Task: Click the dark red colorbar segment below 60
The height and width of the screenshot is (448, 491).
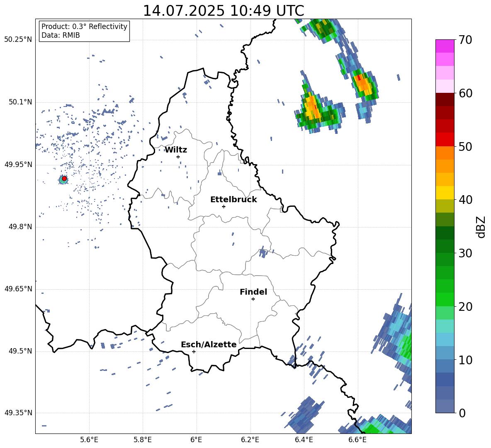Action: [x=445, y=99]
